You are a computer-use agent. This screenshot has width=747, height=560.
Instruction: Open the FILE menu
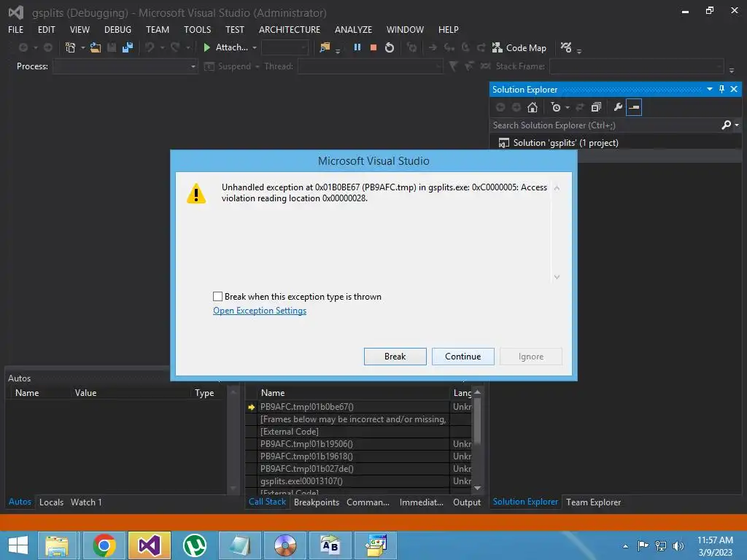(16, 29)
